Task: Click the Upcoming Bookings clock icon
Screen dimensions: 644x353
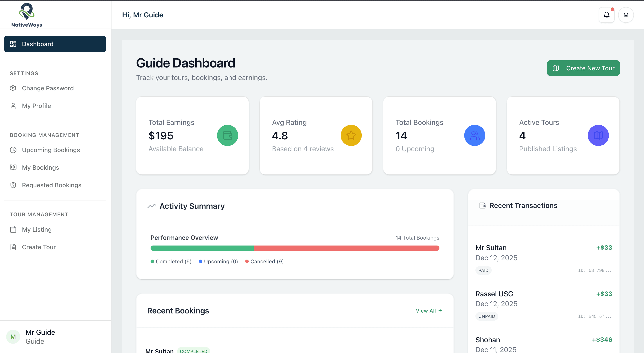Action: tap(13, 150)
